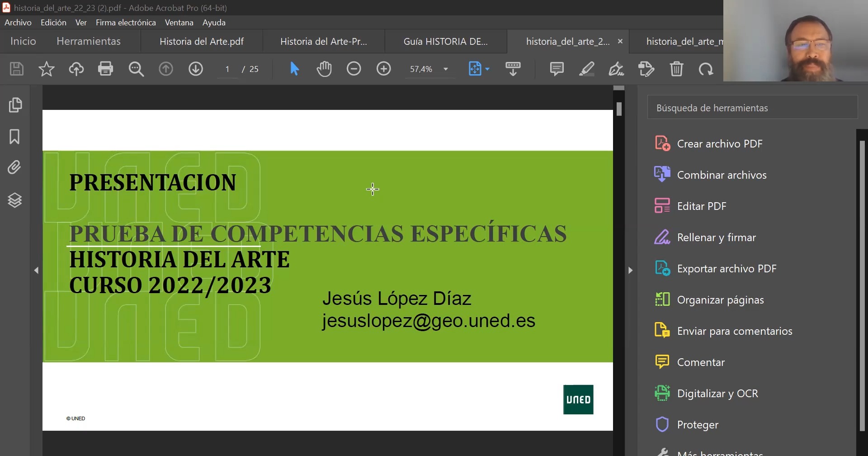
Task: Open the Edición menu
Action: click(53, 22)
